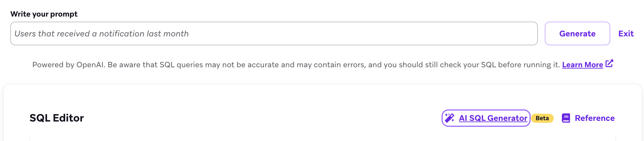Click the placeholder text about notifications
This screenshot has height=141, width=644.
(x=102, y=34)
